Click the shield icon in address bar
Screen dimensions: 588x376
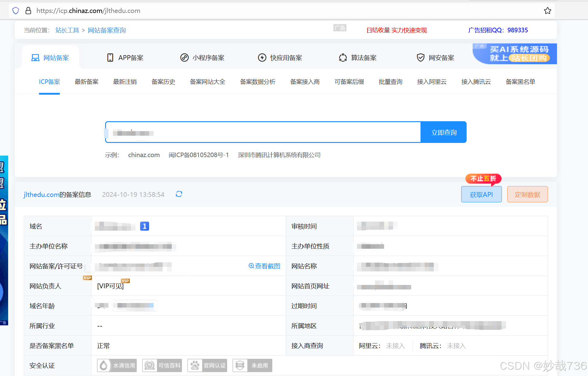[16, 11]
